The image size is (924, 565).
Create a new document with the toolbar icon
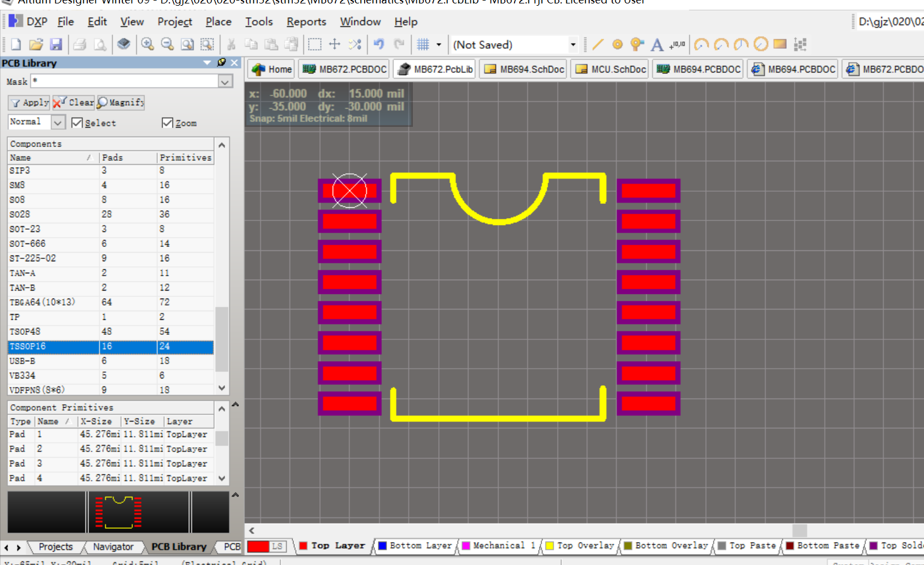point(16,44)
